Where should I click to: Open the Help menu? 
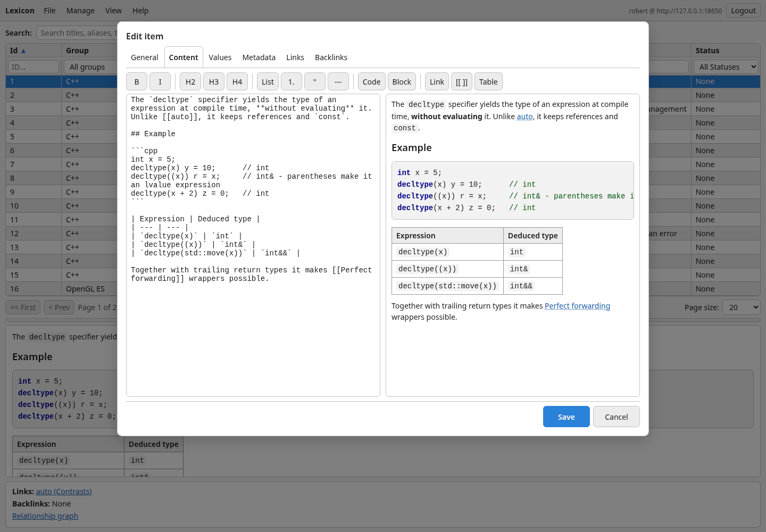point(140,11)
